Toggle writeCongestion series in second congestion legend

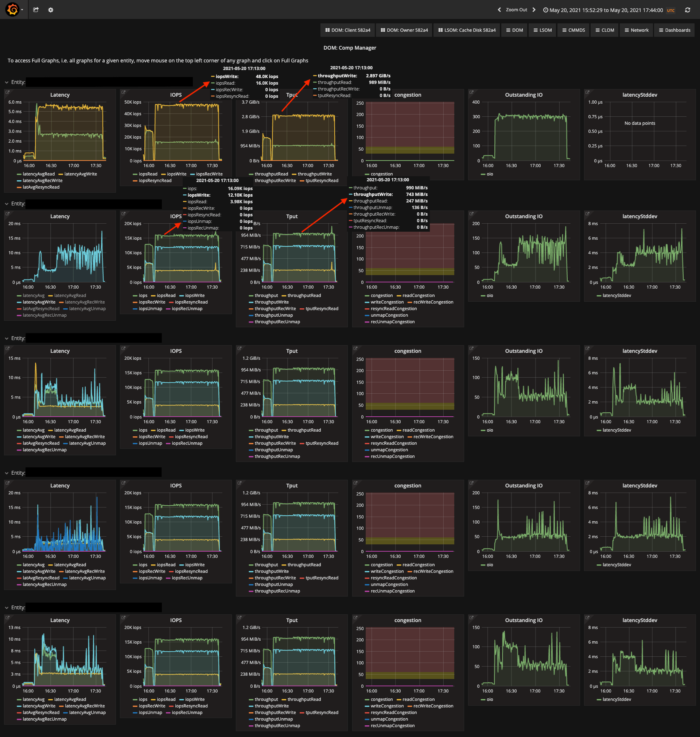387,302
